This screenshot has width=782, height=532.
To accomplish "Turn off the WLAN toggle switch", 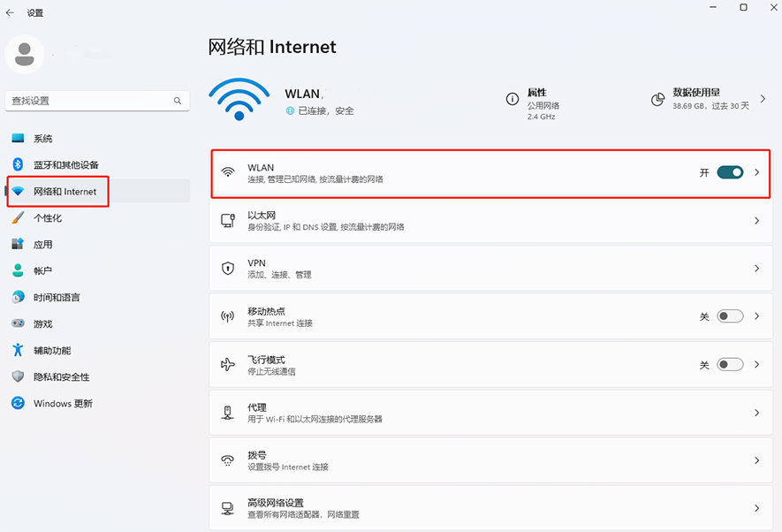I will (730, 172).
